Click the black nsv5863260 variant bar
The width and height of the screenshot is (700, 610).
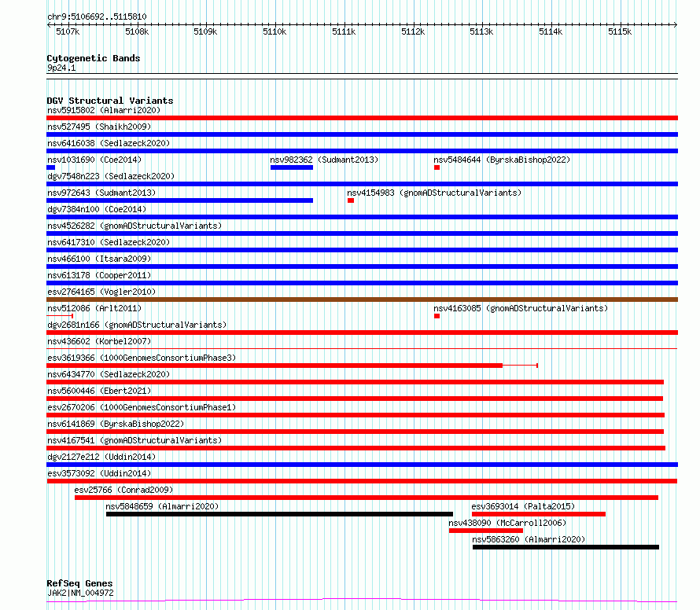[x=566, y=547]
